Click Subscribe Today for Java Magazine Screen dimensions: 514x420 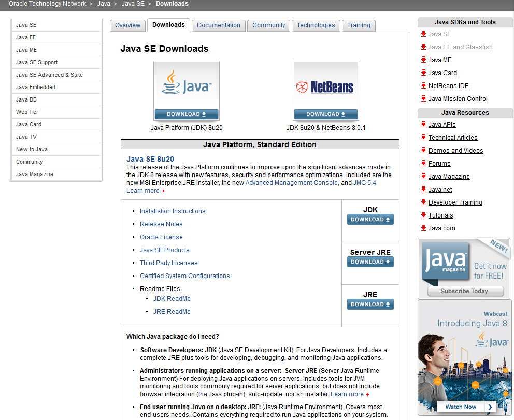464,291
